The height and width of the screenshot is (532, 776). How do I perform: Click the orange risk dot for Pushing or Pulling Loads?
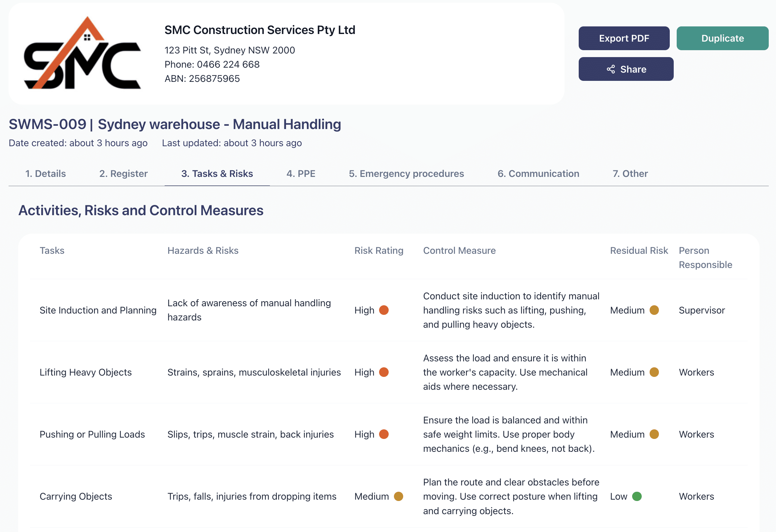pyautogui.click(x=384, y=435)
